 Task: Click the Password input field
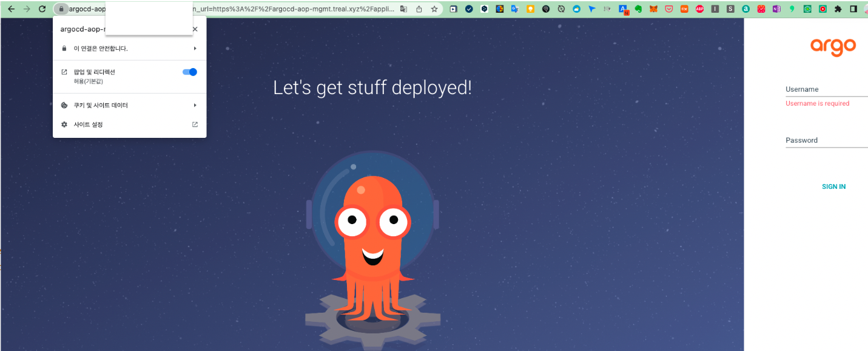click(x=827, y=140)
